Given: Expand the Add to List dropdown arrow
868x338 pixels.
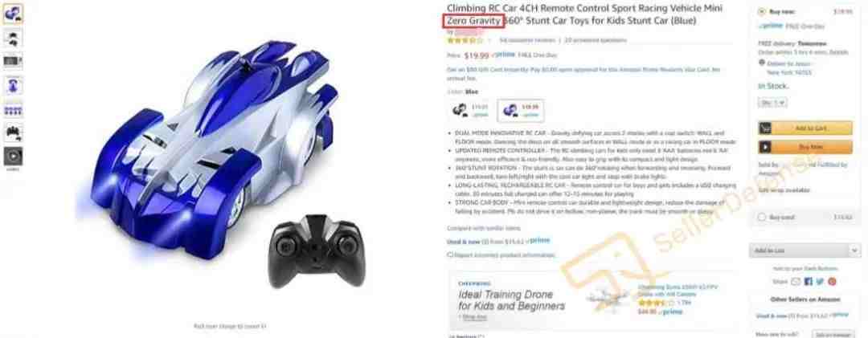Looking at the screenshot, I should coord(855,250).
